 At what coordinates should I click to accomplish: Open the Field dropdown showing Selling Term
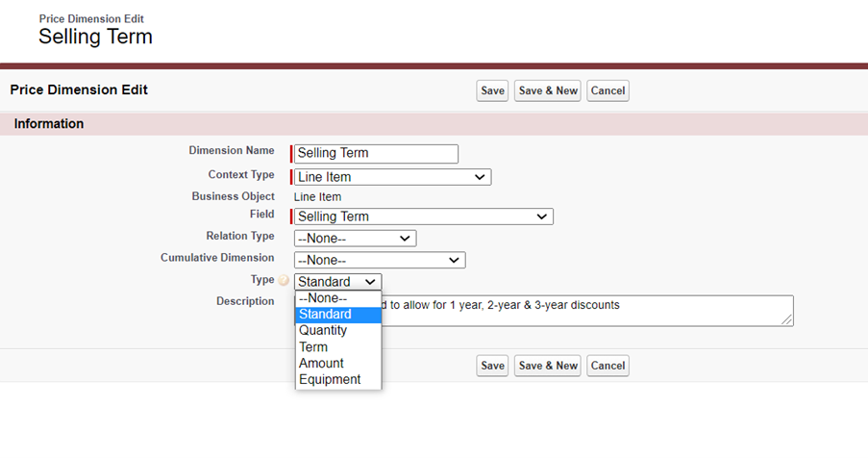(423, 216)
